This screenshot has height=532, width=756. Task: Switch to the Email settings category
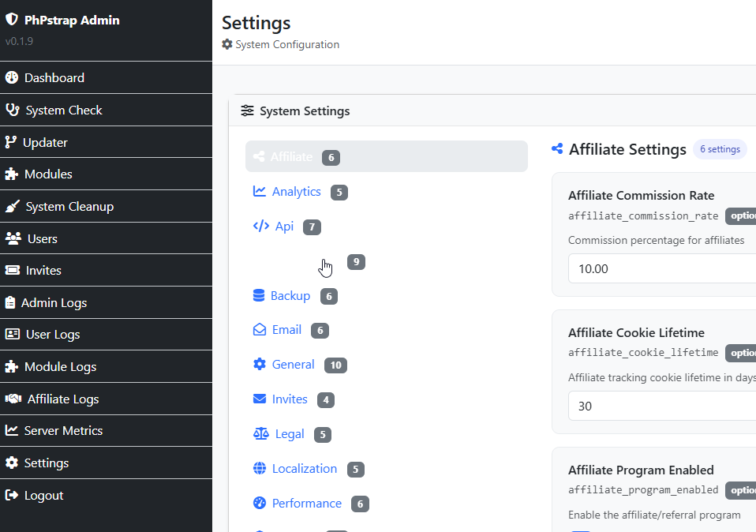(387, 330)
